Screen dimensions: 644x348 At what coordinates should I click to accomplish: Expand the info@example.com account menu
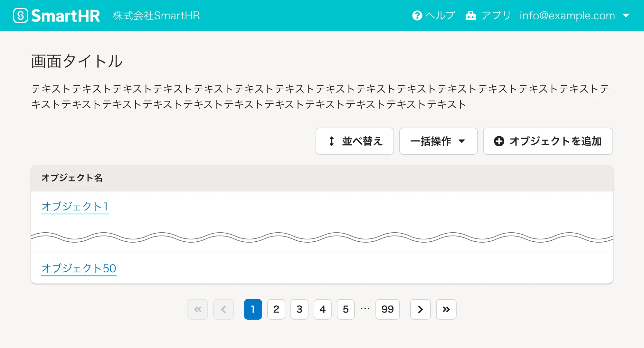pos(567,15)
